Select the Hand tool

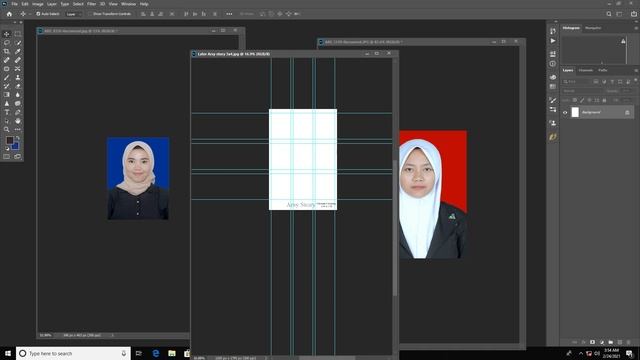click(x=18, y=121)
